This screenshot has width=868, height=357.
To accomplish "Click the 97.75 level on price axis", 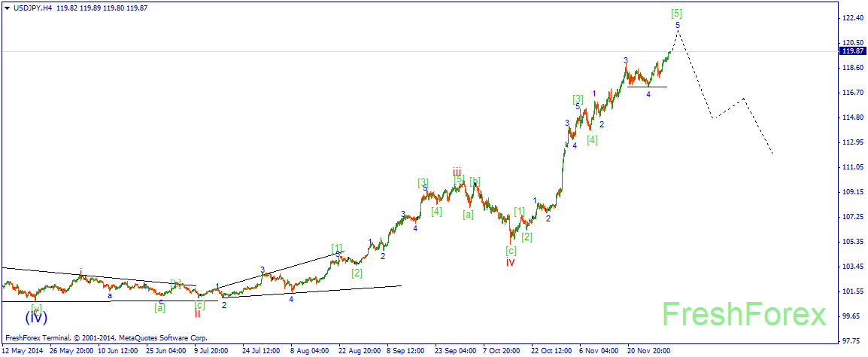I will (851, 340).
